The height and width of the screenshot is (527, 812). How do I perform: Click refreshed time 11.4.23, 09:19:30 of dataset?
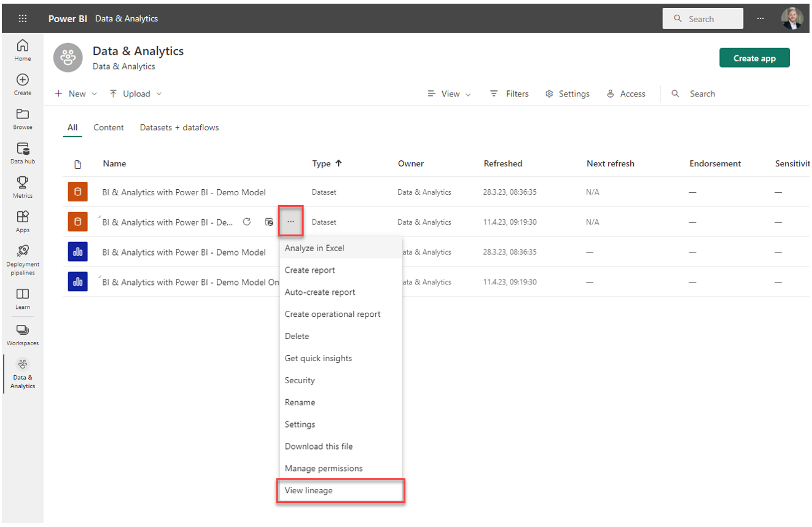[510, 222]
